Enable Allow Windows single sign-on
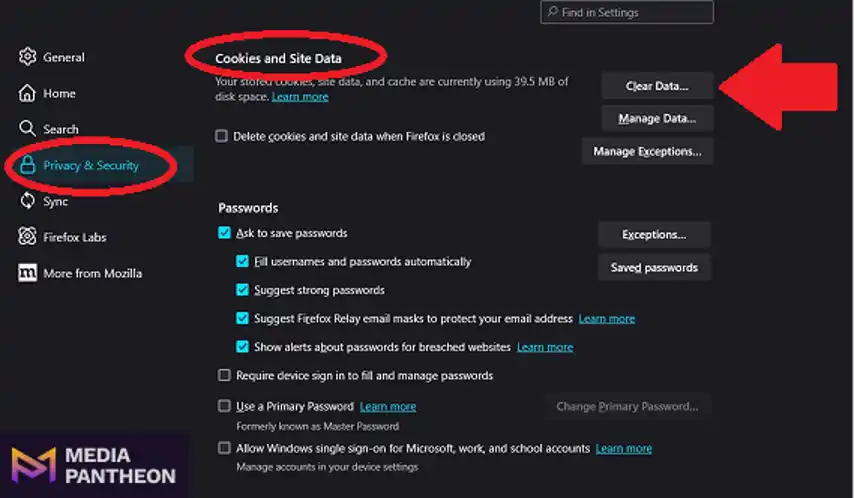 tap(224, 448)
